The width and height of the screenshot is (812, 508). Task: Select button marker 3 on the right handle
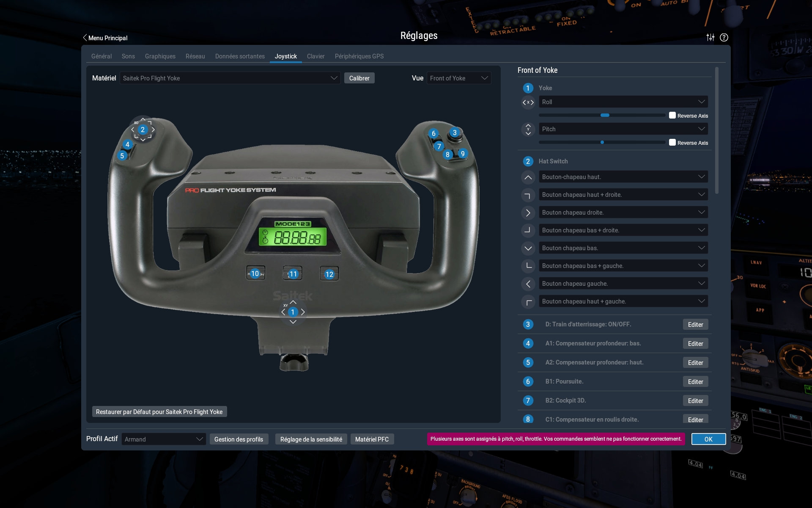[x=455, y=133]
